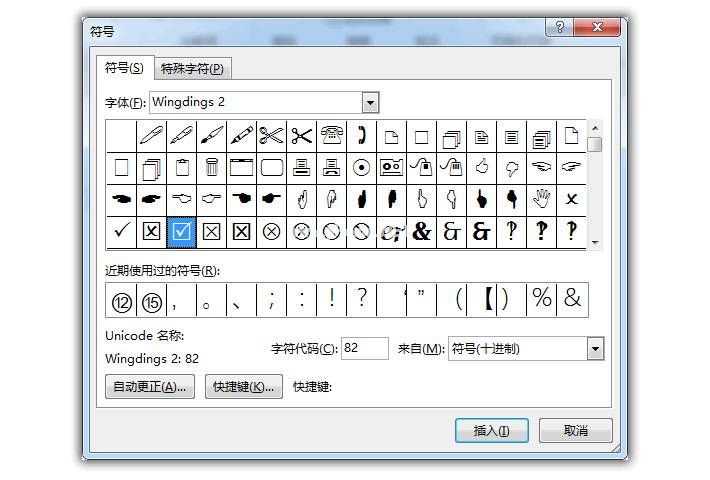Select the thumbs up hand symbol

pyautogui.click(x=481, y=167)
